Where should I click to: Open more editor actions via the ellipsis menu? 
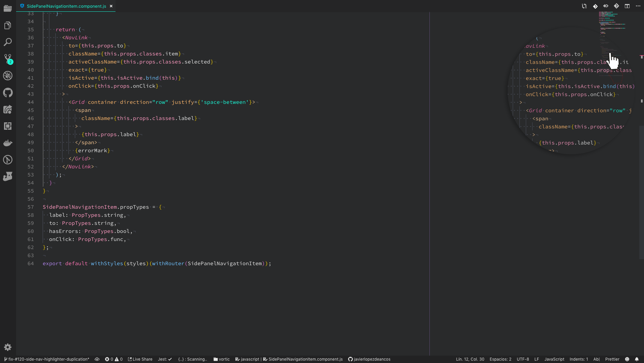point(638,6)
